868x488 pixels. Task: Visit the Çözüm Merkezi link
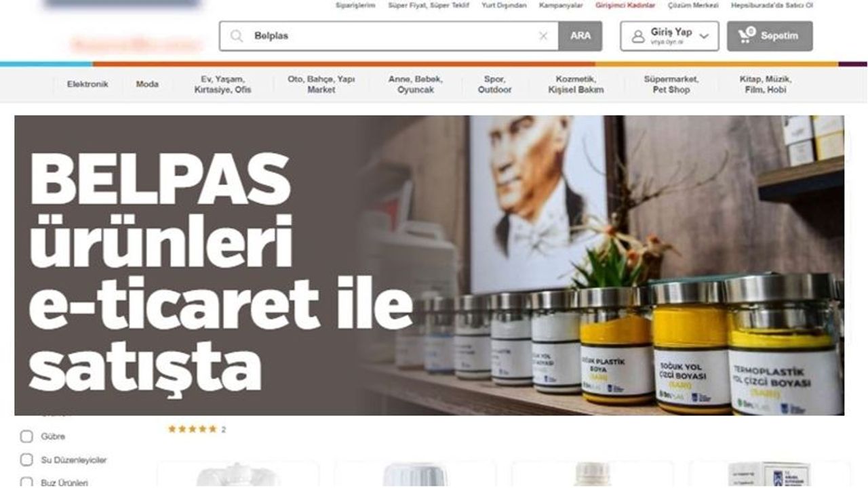click(693, 5)
